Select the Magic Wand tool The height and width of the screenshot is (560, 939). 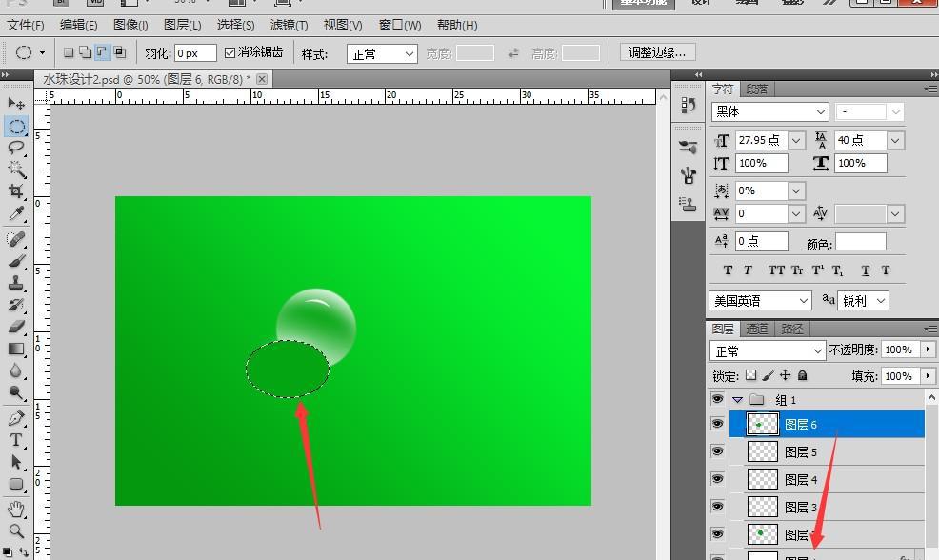click(x=16, y=170)
